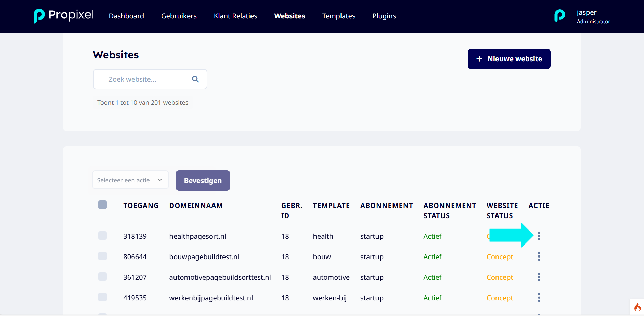
Task: Open the Gebruikers menu item
Action: coord(179,16)
